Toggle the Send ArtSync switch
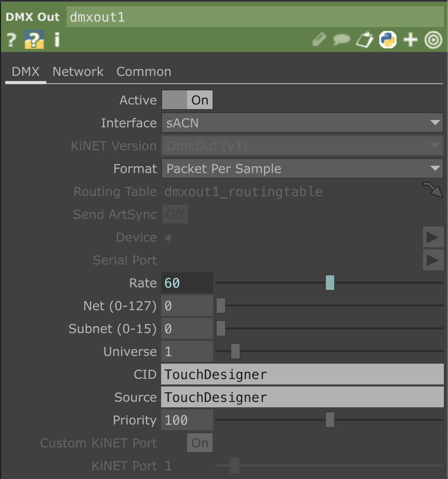The height and width of the screenshot is (479, 448). (x=175, y=215)
